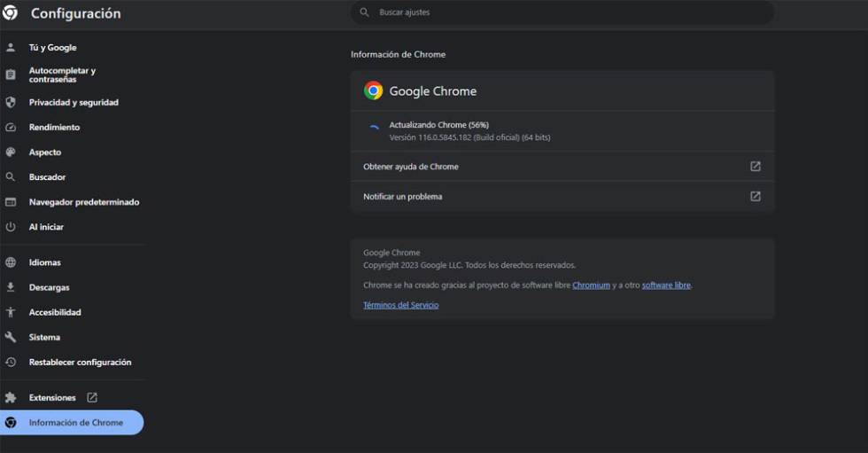Click the Actualizando Chrome (56%) status text

click(439, 125)
